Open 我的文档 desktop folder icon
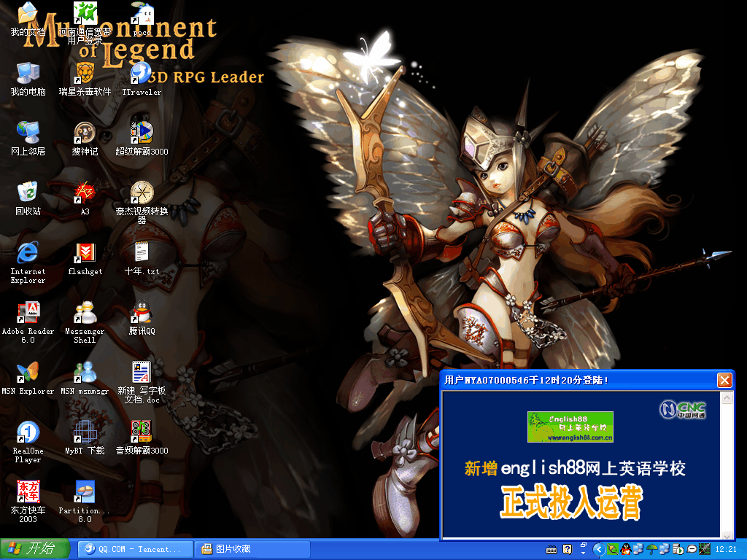 [x=28, y=20]
